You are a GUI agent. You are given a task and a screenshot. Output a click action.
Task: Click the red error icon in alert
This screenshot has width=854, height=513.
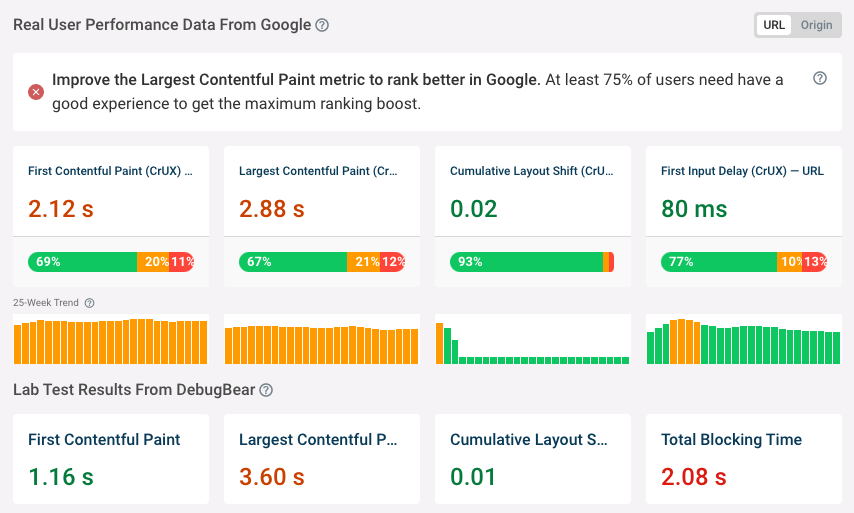tap(36, 92)
